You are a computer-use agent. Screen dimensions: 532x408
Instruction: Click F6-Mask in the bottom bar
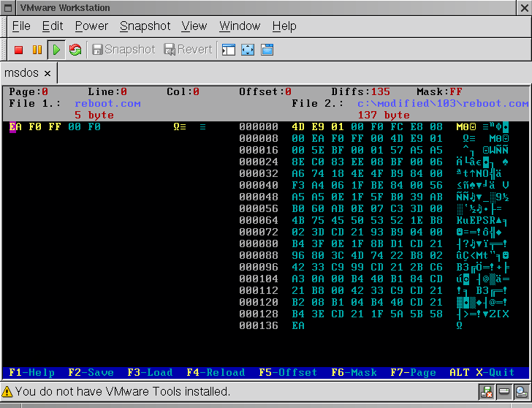coord(354,372)
